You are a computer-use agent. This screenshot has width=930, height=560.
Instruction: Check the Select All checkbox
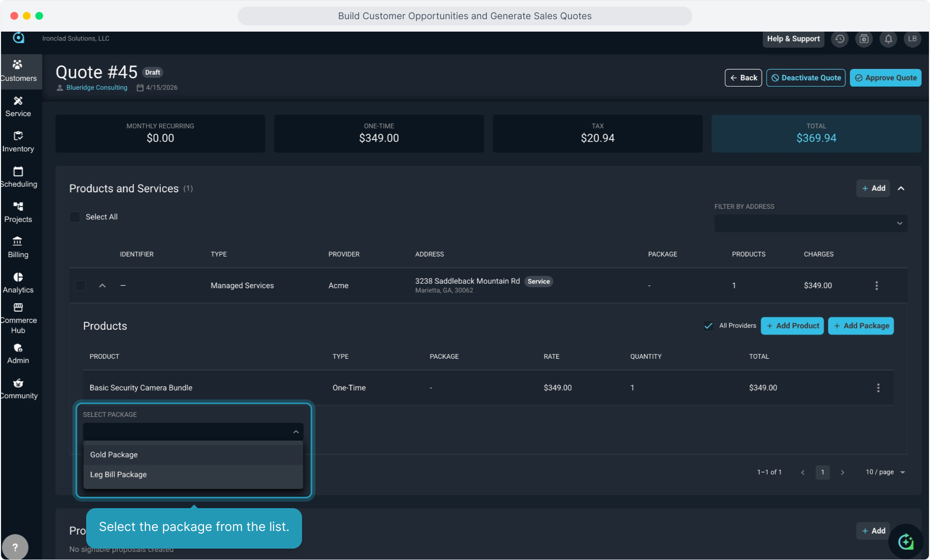point(75,217)
